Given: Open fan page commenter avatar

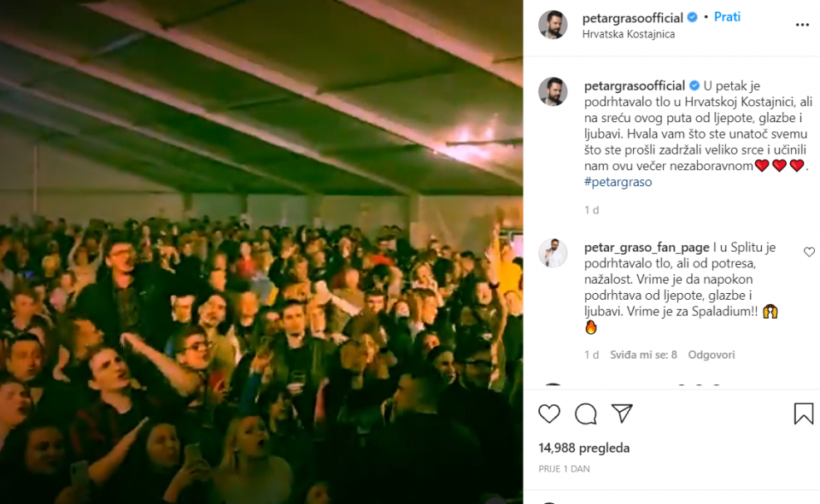Looking at the screenshot, I should point(553,253).
